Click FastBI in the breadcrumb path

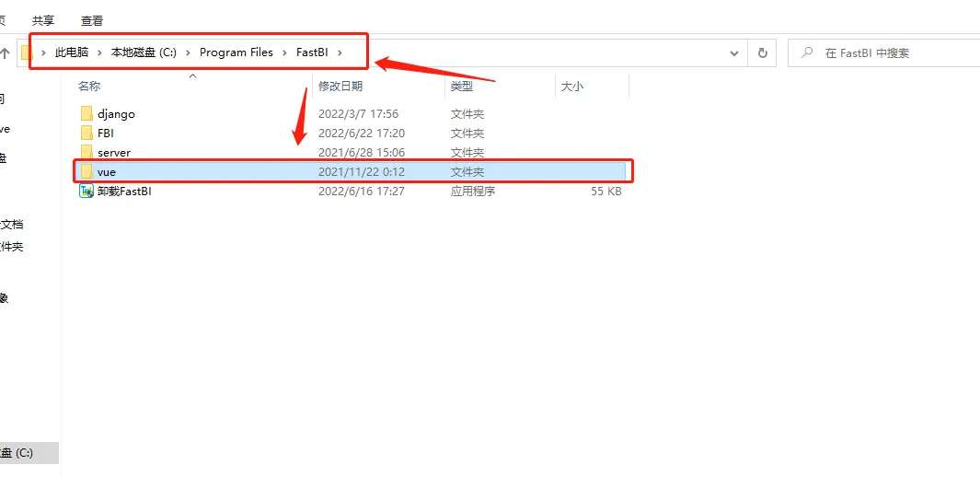tap(313, 53)
